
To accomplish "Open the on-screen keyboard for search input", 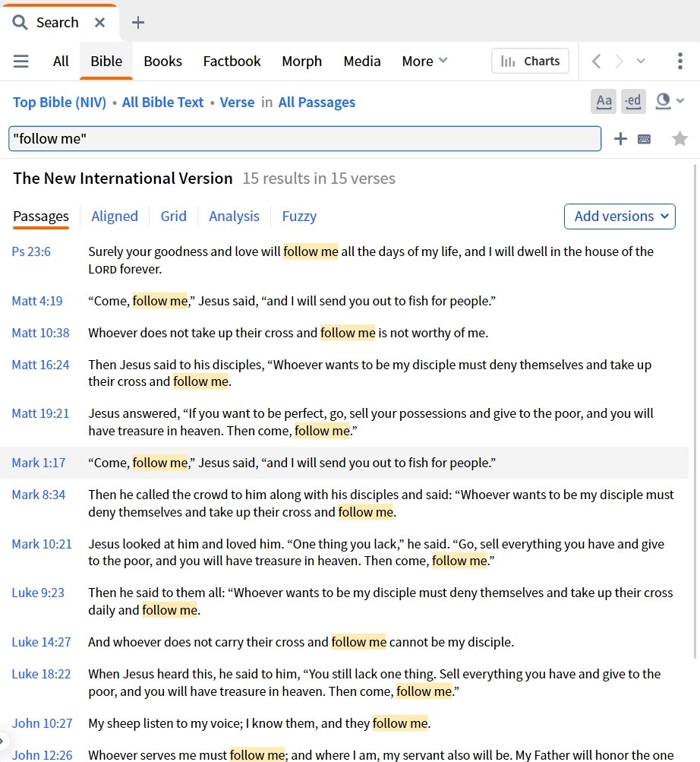I will (644, 138).
